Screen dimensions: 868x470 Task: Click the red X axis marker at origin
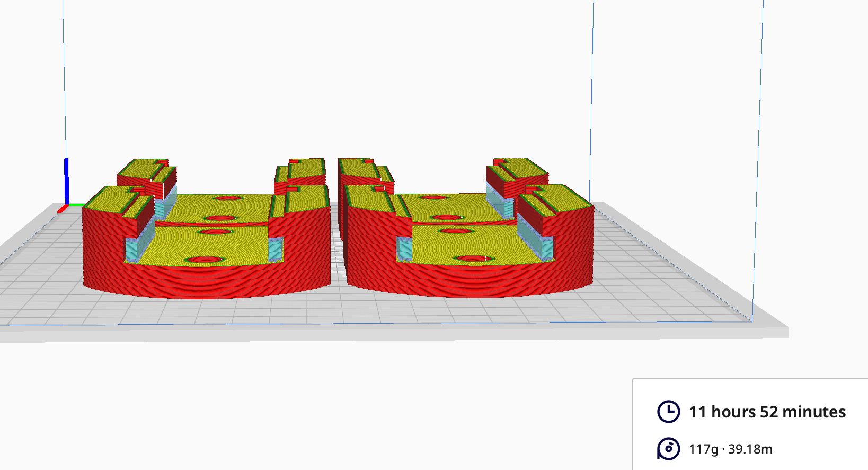62,210
